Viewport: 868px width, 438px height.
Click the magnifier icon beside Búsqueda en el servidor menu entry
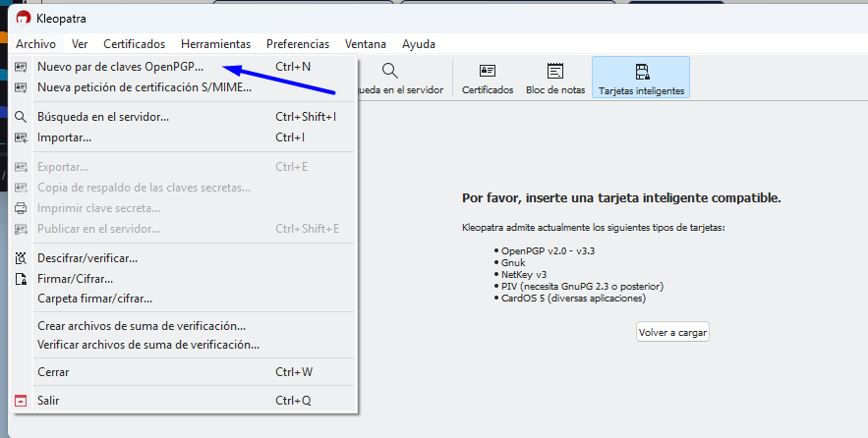pos(21,117)
